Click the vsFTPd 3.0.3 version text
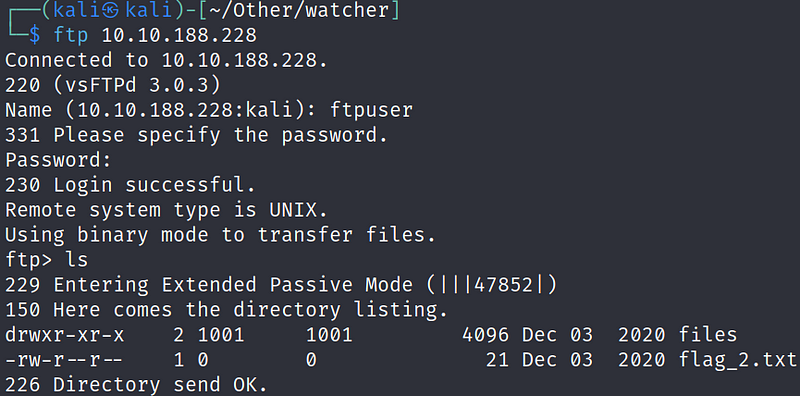Screen dimensions: 800x396 click(136, 85)
